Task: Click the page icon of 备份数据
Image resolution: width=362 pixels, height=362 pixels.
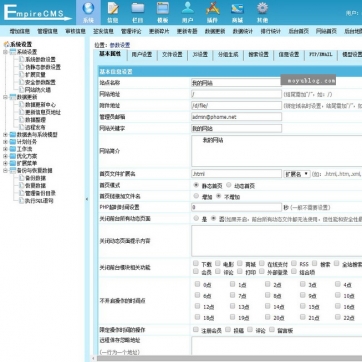Action: [x=22, y=178]
